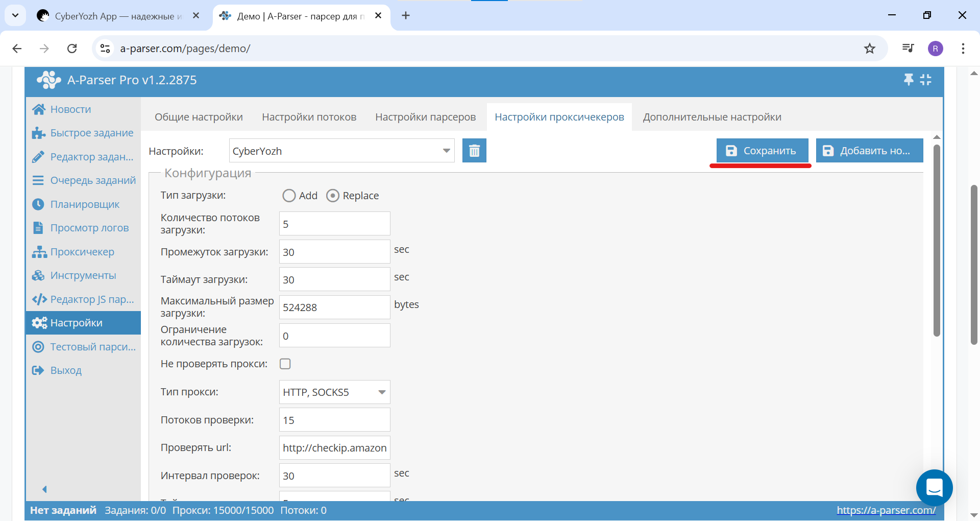Expand the CyberYozh settings dropdown
The image size is (980, 521).
(x=446, y=151)
